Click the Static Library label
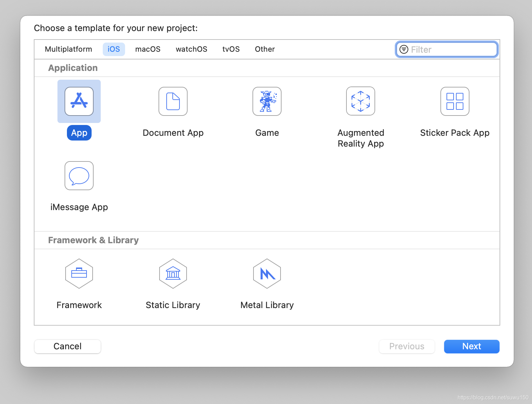The height and width of the screenshot is (404, 532). coord(173,305)
